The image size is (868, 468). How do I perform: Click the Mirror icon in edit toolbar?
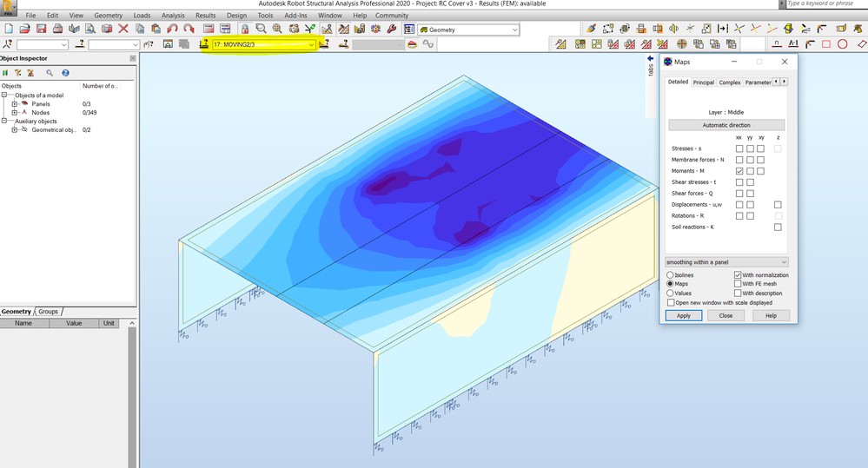[673, 29]
